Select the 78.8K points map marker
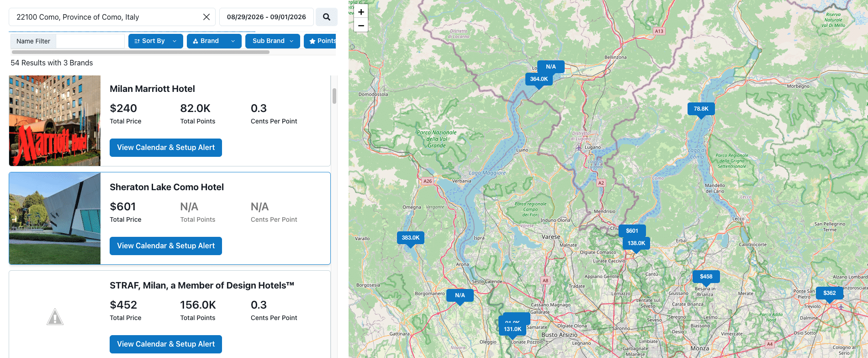The width and height of the screenshot is (868, 358). coord(701,109)
